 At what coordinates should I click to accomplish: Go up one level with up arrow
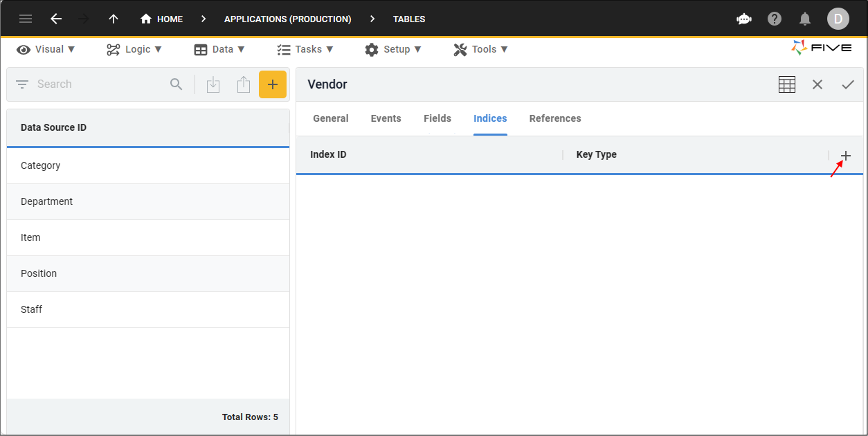coord(114,19)
